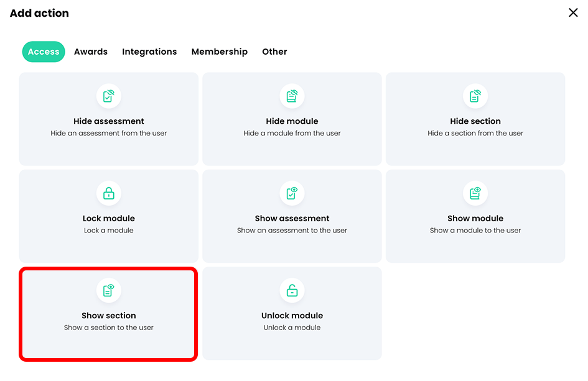
Task: Switch to the Awards tab
Action: 90,52
